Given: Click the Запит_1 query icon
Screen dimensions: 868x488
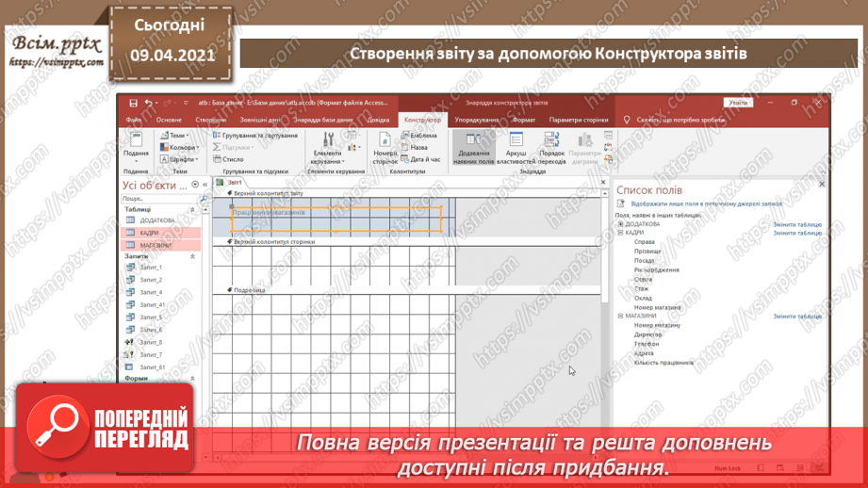Looking at the screenshot, I should pyautogui.click(x=130, y=268).
